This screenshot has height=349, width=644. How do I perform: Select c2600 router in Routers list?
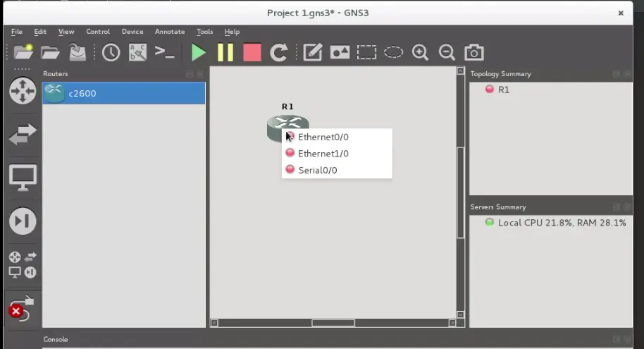click(x=123, y=93)
